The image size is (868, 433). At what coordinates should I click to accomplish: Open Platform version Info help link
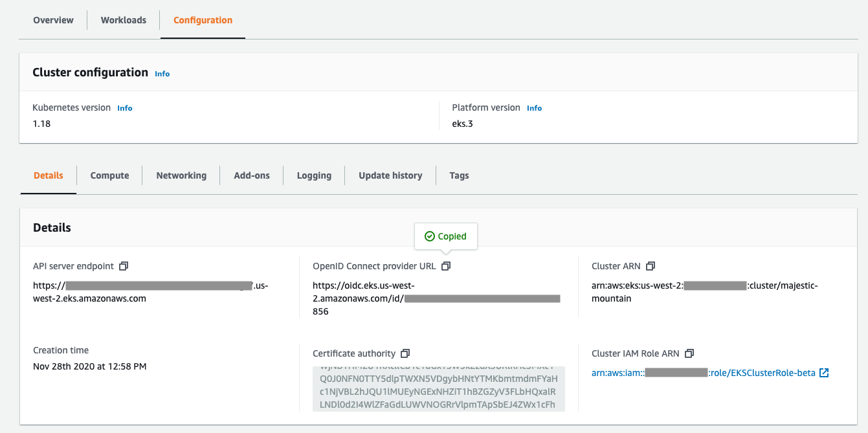[534, 107]
